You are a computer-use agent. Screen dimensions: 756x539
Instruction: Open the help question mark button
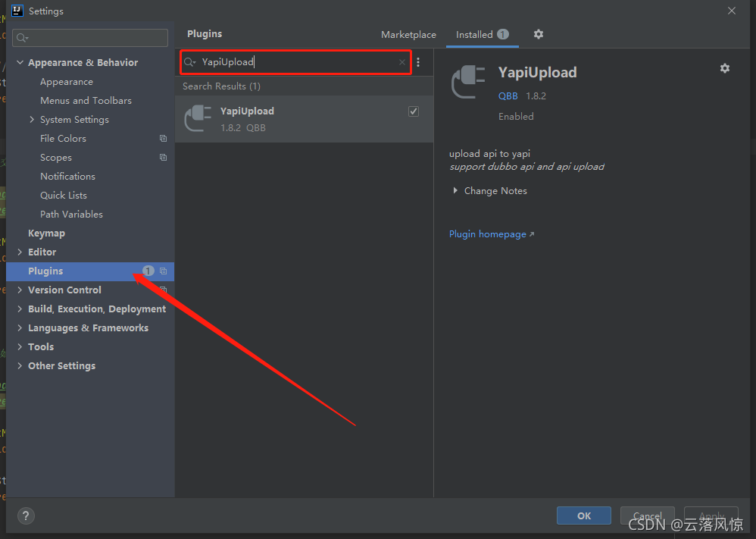pyautogui.click(x=26, y=515)
